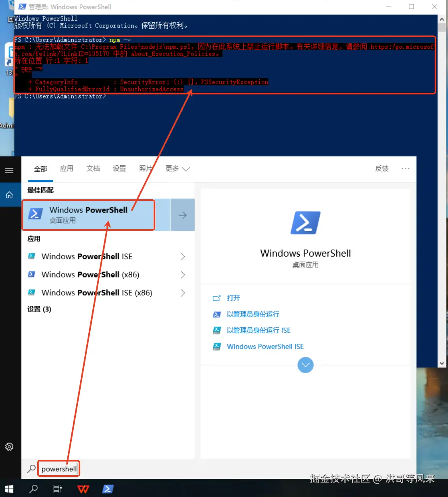
Task: Expand the Windows PowerShell (x86) chevron
Action: click(x=183, y=275)
